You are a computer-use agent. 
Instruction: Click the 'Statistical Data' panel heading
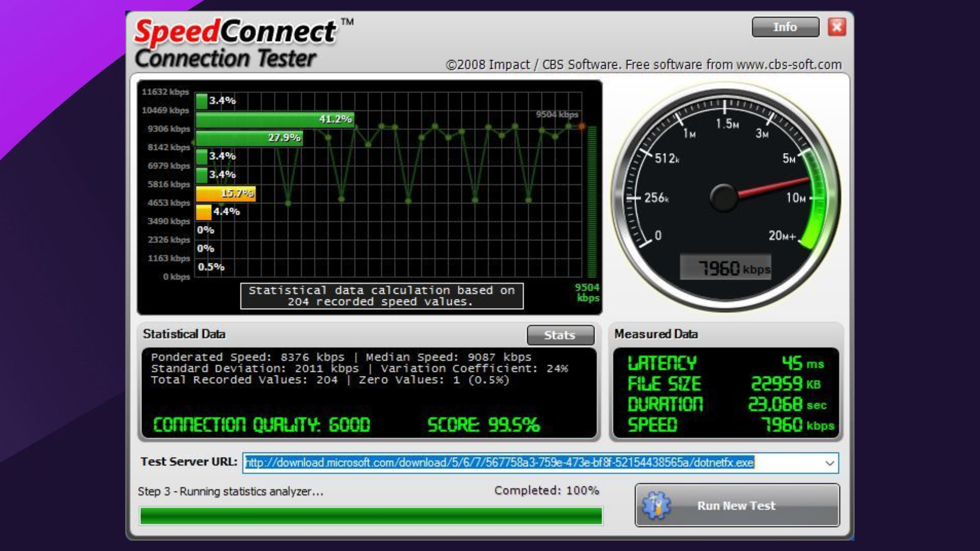(184, 334)
